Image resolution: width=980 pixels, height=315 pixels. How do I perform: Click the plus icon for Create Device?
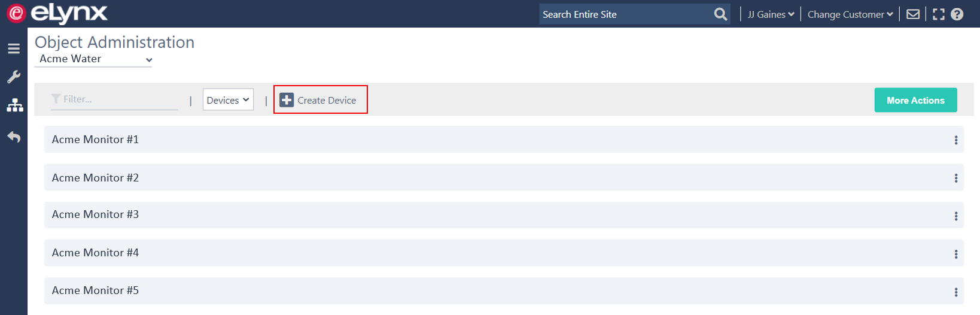(287, 100)
